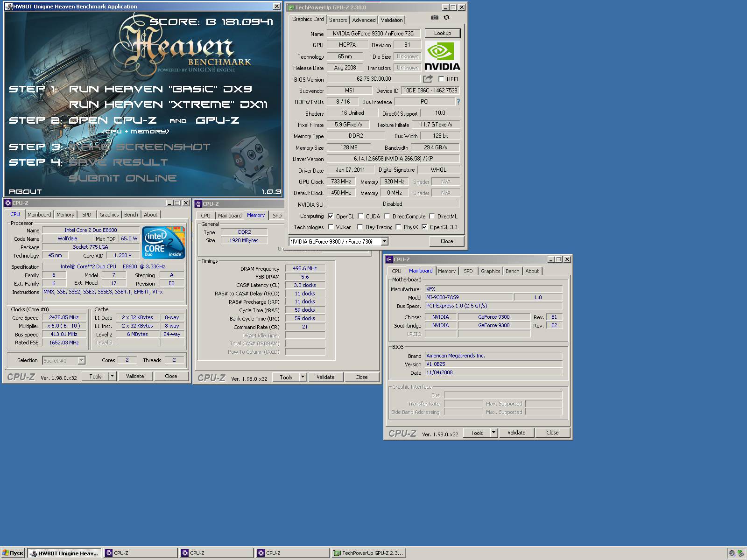
Task: Open the Tools dropdown arrow in CPU-Z Mainboard window
Action: (x=493, y=433)
